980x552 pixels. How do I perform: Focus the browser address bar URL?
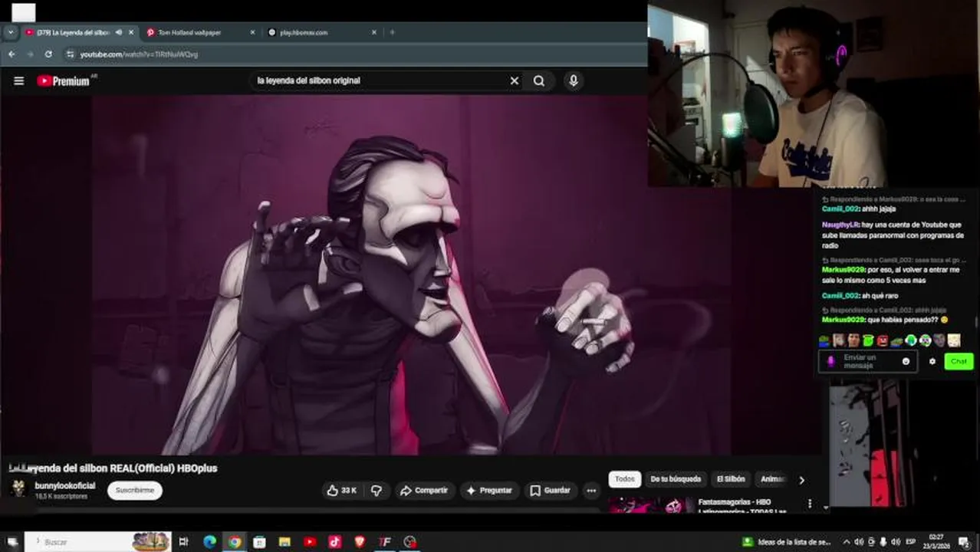(139, 54)
